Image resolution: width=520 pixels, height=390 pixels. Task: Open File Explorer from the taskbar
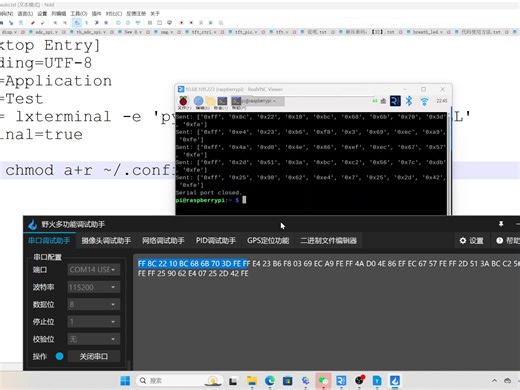click(x=252, y=381)
